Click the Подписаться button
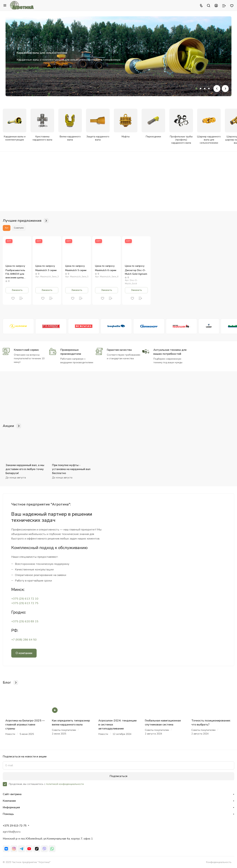The image size is (237, 868). coord(118,776)
